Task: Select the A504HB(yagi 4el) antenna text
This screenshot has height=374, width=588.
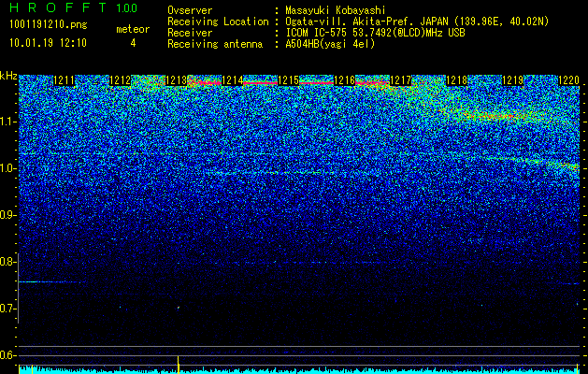Action: [x=330, y=44]
